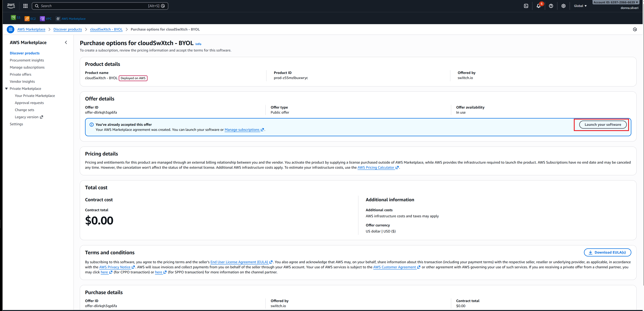This screenshot has height=311, width=644.
Task: Open the settings gear icon
Action: point(563,6)
